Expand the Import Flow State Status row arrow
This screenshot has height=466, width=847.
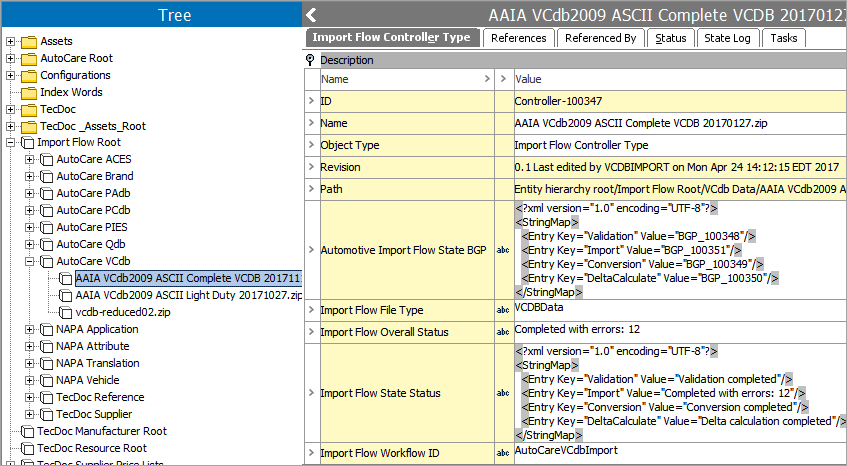click(312, 393)
